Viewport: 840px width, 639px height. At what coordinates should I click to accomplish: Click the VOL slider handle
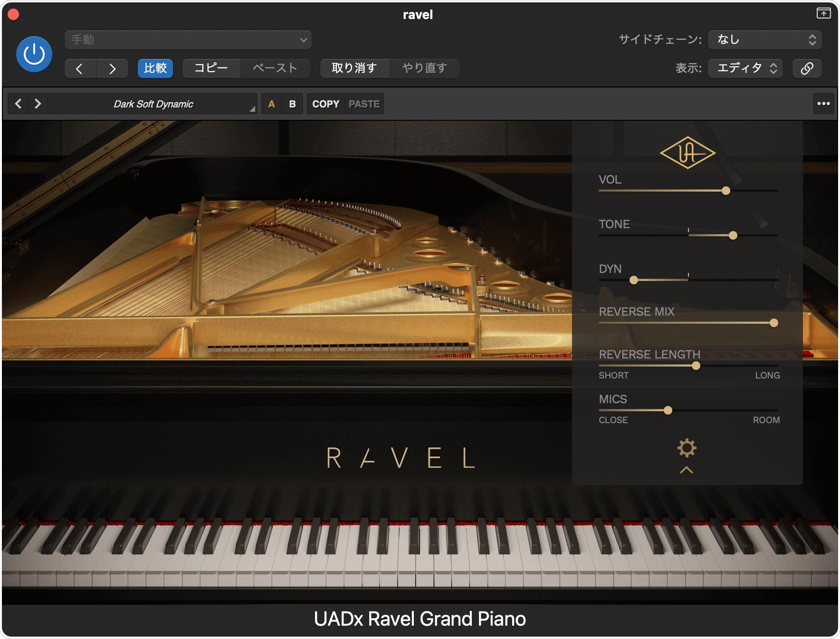pyautogui.click(x=726, y=191)
